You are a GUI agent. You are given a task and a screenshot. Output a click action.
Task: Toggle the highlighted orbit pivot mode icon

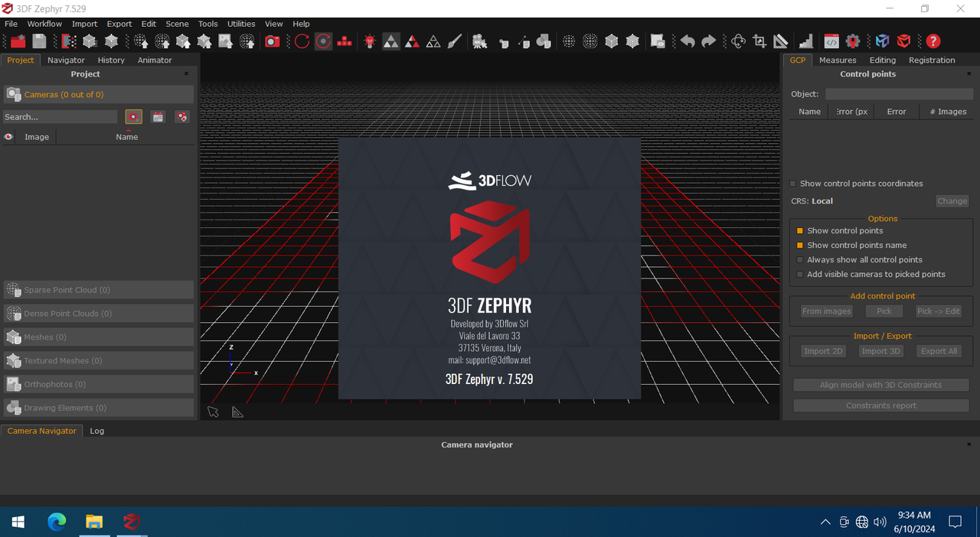click(324, 41)
